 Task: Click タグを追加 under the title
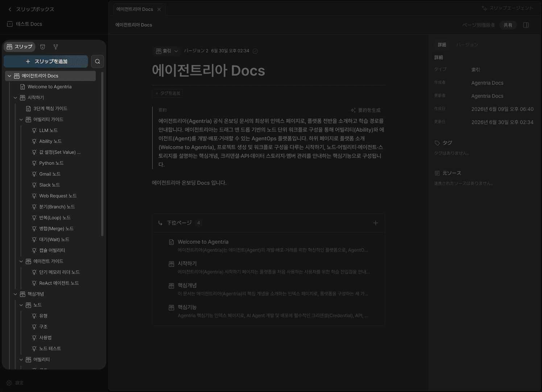(x=167, y=93)
